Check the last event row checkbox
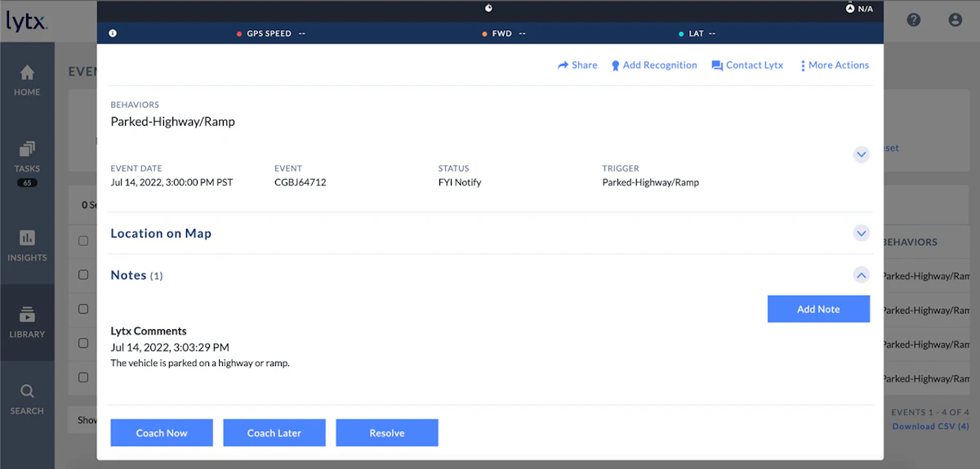Screen dimensions: 980x469 83,377
